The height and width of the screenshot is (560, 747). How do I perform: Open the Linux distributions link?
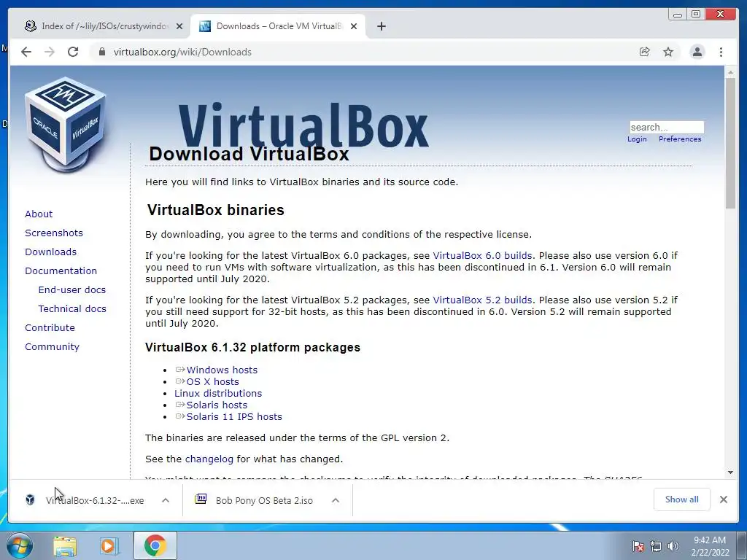(x=217, y=393)
